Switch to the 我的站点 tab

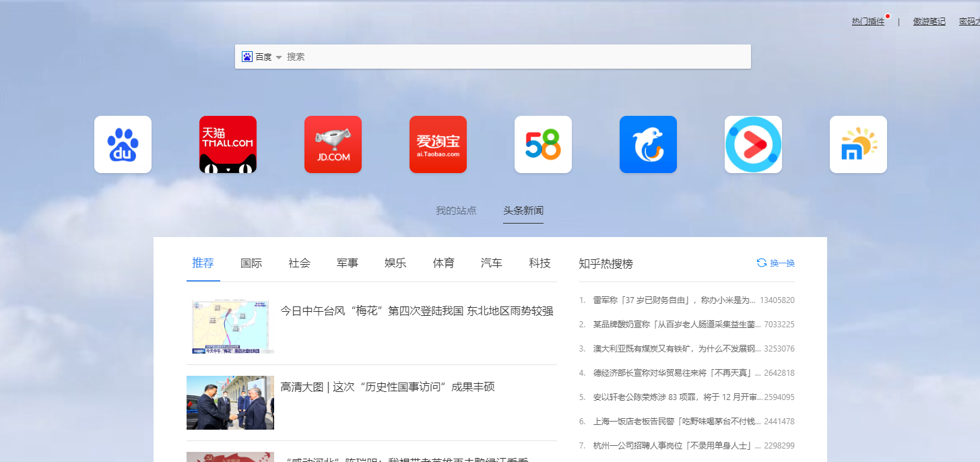point(456,210)
